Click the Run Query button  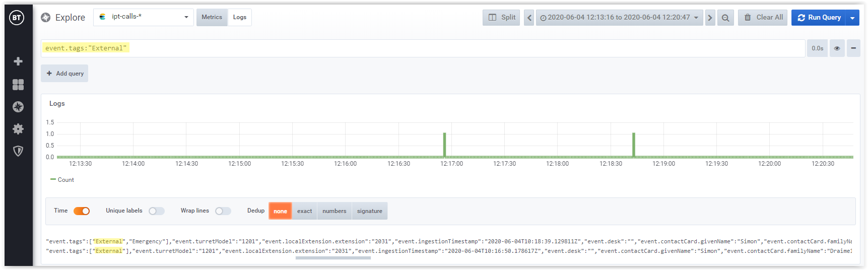819,18
